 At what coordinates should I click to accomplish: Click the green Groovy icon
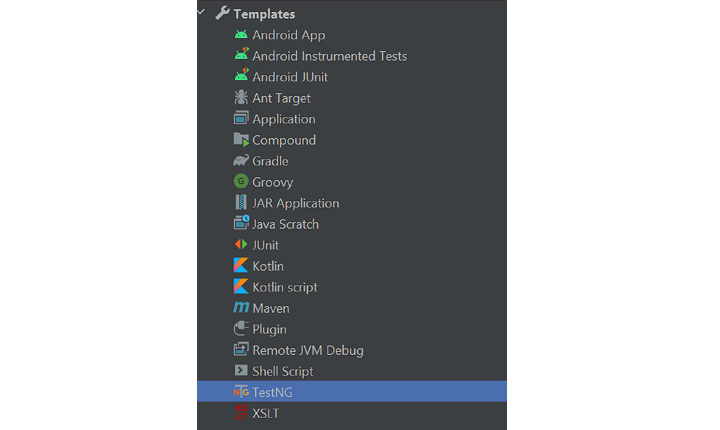[240, 182]
